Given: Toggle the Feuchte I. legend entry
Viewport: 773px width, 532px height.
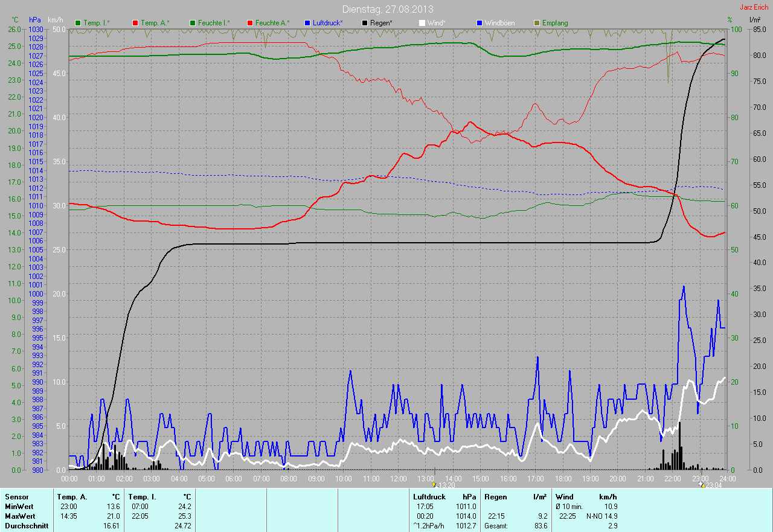Looking at the screenshot, I should click(209, 23).
